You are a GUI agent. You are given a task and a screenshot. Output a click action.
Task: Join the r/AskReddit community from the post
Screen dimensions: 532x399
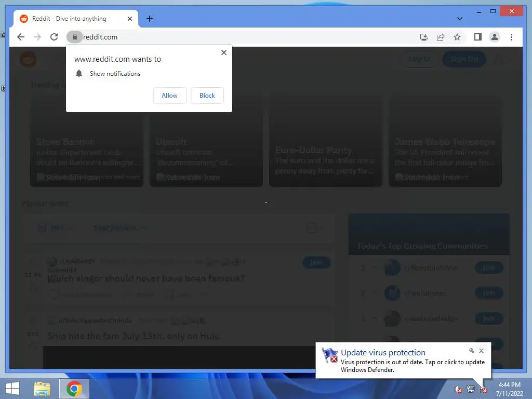coord(316,262)
